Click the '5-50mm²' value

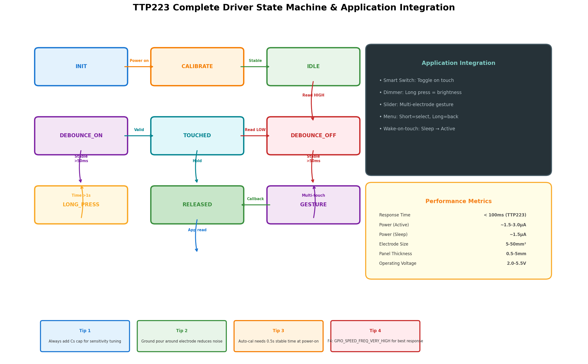click(x=516, y=244)
